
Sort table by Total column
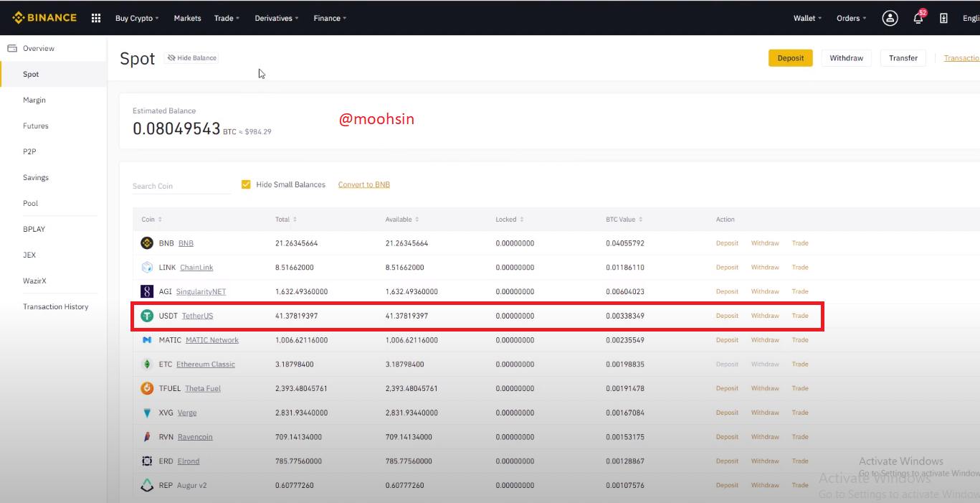[x=286, y=220]
